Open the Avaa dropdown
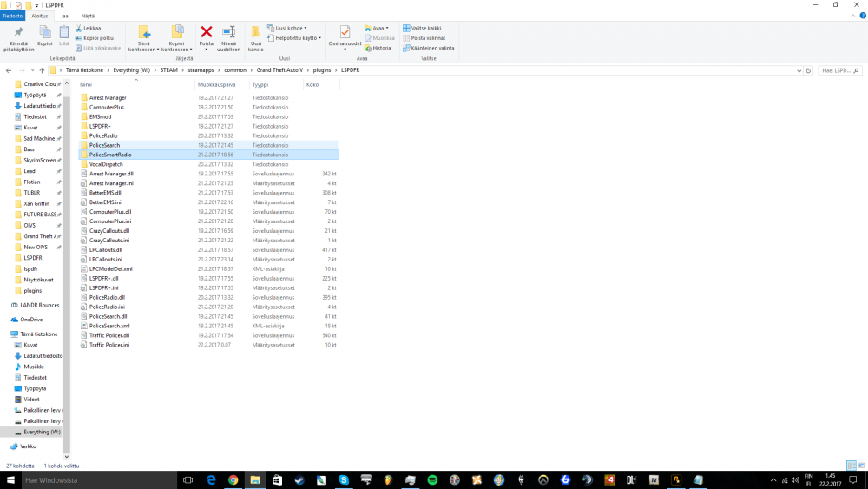This screenshot has height=489, width=868. click(x=377, y=29)
